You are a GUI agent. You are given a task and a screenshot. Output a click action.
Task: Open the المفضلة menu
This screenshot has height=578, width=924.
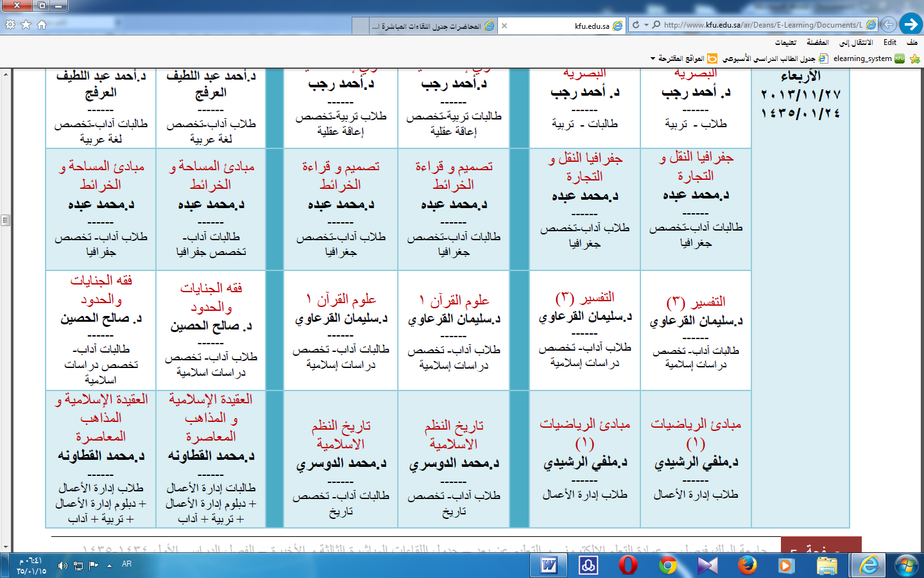coord(817,42)
